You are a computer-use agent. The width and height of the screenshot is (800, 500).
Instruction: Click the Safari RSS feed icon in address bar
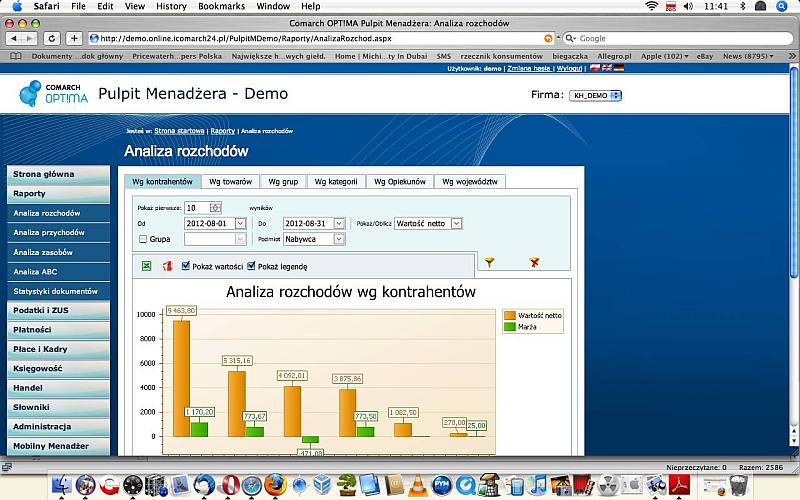[x=548, y=38]
